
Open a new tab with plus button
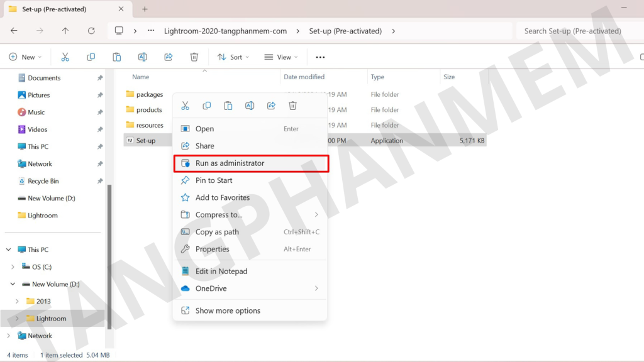coord(145,9)
